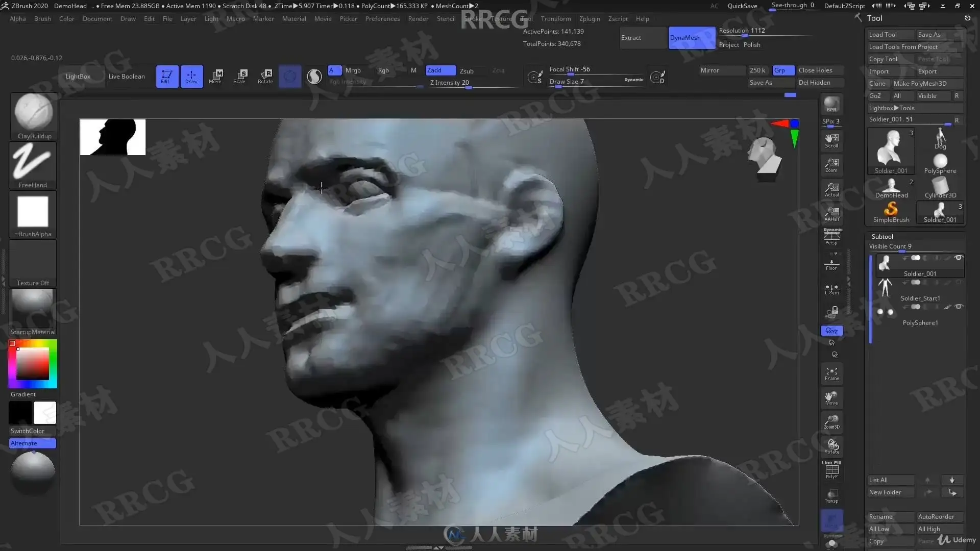Toggle the Floor grid icon
The image size is (980, 551).
(x=831, y=264)
